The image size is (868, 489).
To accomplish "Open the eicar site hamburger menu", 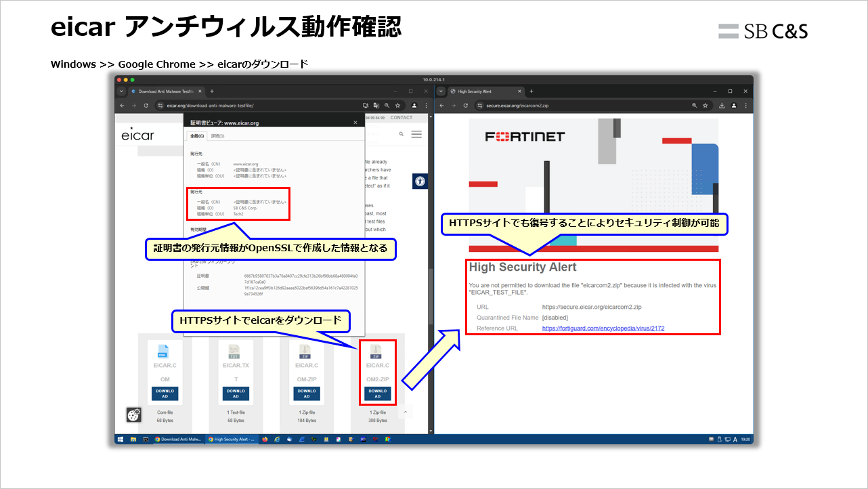I will pos(416,134).
